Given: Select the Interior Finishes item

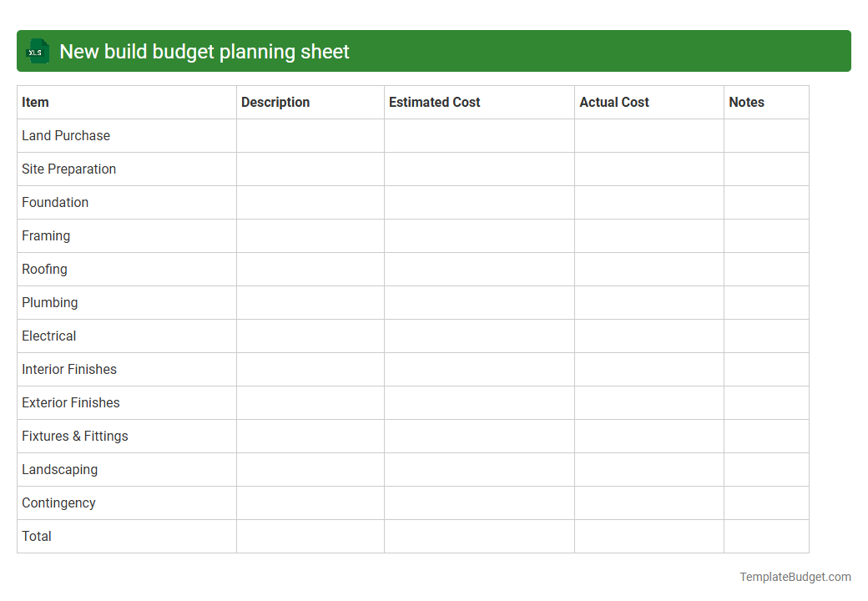Looking at the screenshot, I should pyautogui.click(x=69, y=369).
